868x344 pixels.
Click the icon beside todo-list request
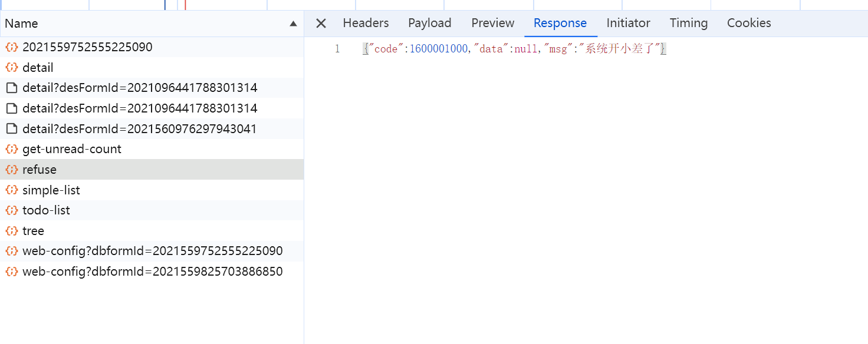pyautogui.click(x=11, y=210)
